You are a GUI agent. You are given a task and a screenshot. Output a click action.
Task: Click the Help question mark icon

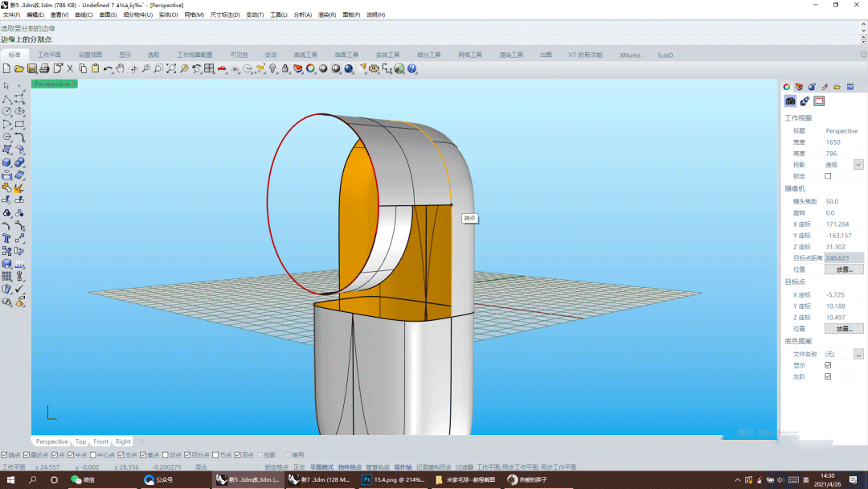(x=412, y=69)
